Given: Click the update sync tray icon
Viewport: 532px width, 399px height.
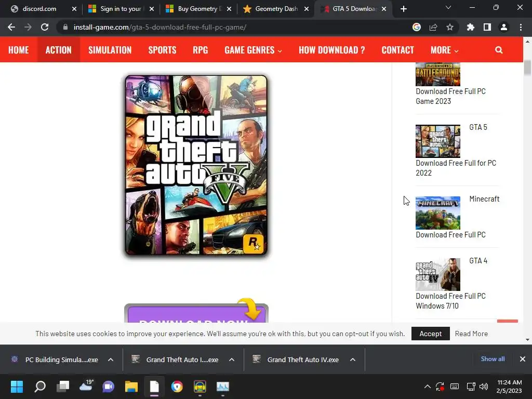Looking at the screenshot, I should pyautogui.click(x=440, y=387).
